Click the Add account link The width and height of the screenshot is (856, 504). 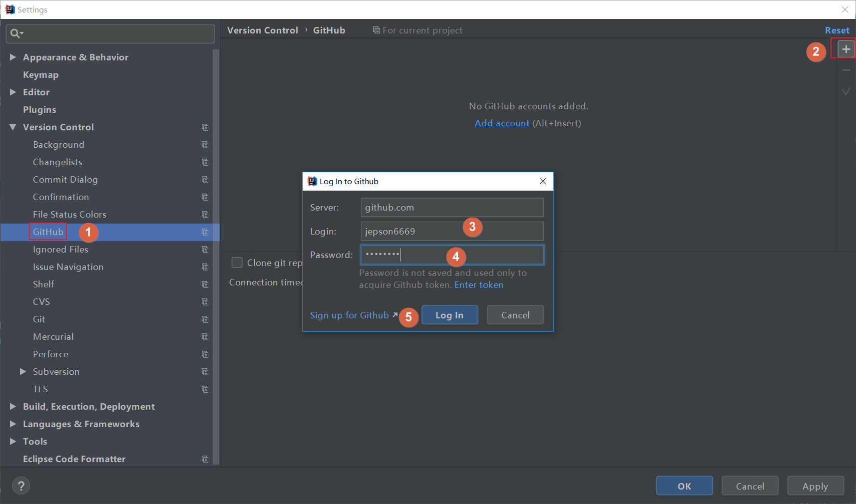coord(502,123)
